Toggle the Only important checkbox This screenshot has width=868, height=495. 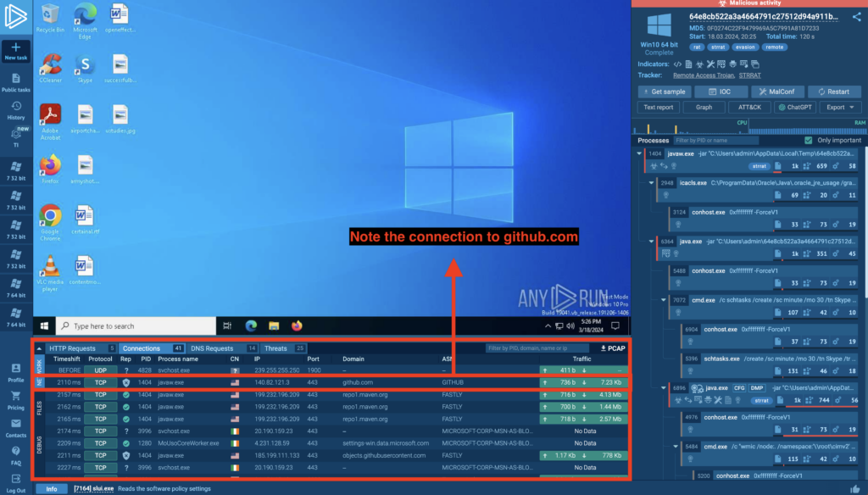point(810,140)
